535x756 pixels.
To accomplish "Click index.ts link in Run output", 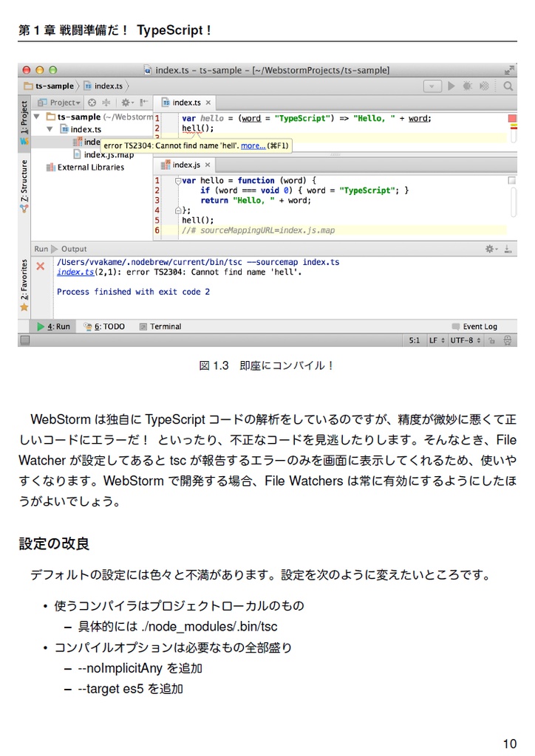I will tap(75, 272).
